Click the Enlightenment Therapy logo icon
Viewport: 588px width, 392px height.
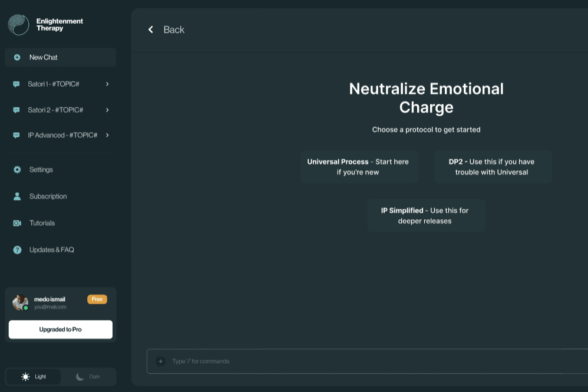18,25
